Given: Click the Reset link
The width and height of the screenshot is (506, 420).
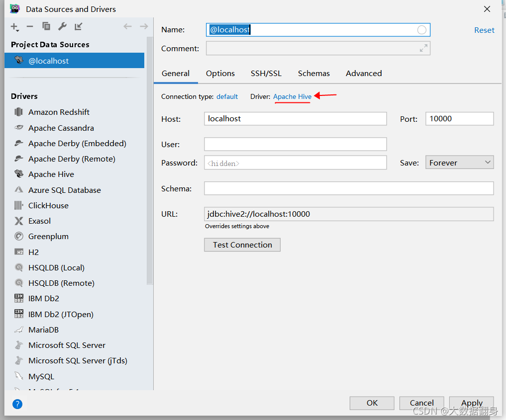Looking at the screenshot, I should [x=484, y=30].
